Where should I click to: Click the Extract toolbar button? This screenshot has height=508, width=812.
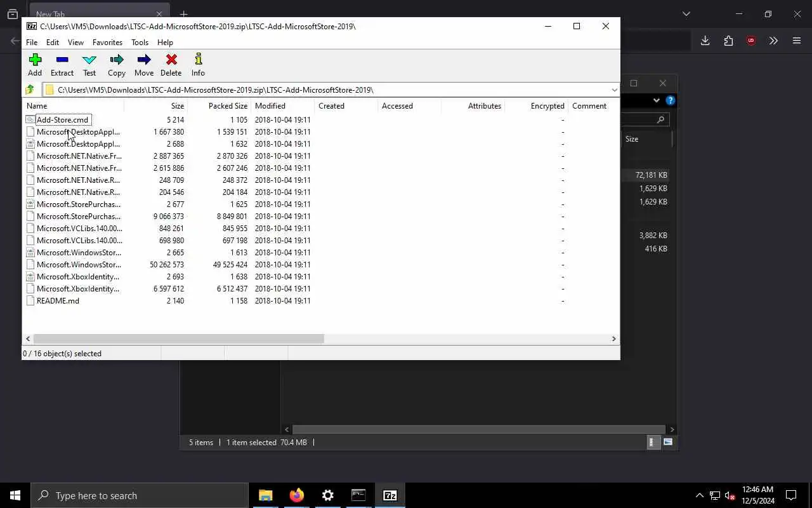pos(62,65)
